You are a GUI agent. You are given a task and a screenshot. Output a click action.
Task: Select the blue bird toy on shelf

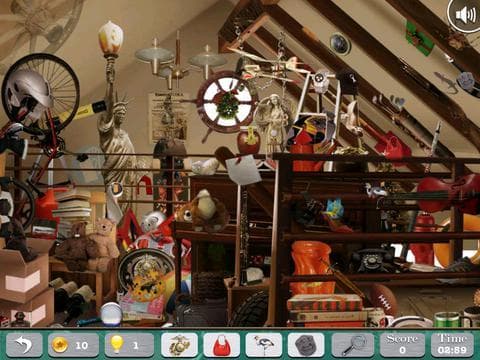click(334, 208)
